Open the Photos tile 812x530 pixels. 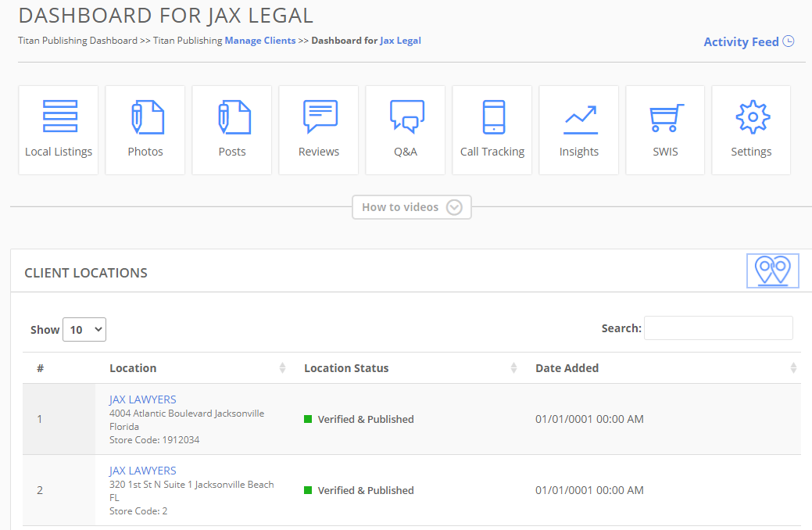(145, 130)
